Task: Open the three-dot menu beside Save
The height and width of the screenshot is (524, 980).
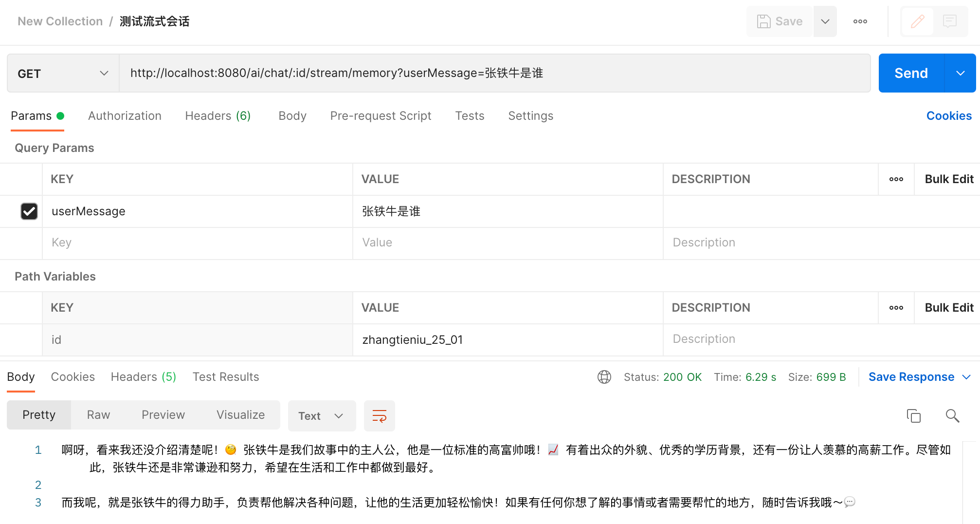Action: (x=860, y=21)
